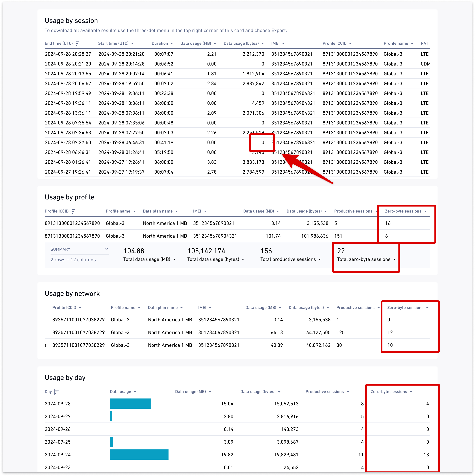Screen dimensions: 475x476
Task: Click start time 2024-09-28 13:36:11
Action: [121, 103]
